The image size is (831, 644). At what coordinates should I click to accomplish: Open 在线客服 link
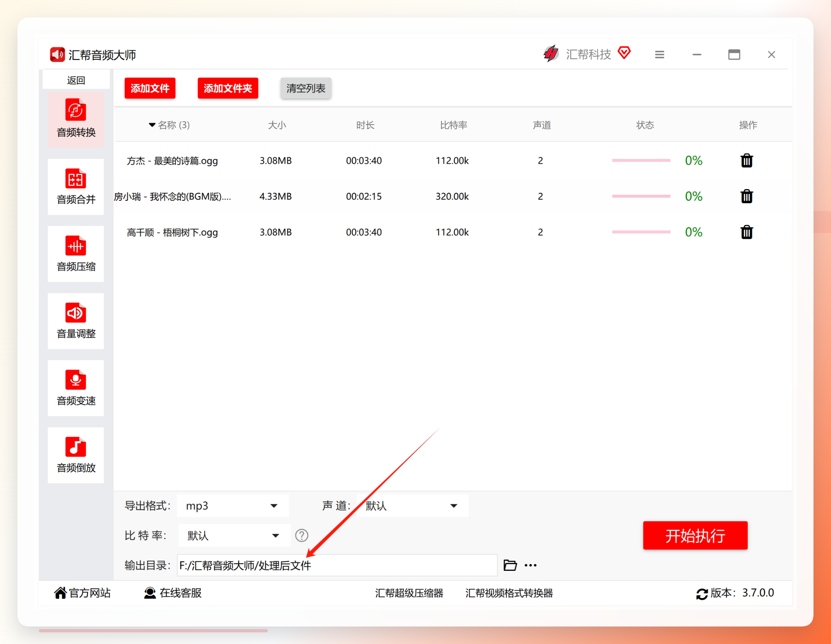pos(181,593)
